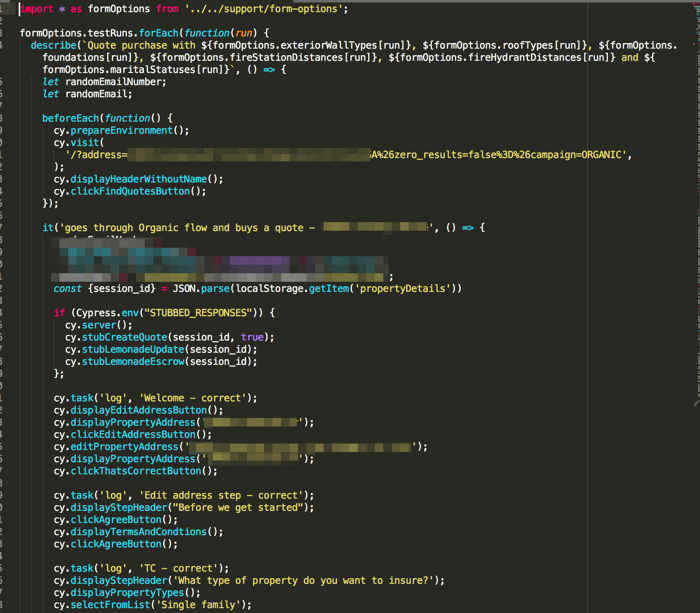Viewport: 700px width, 613px height.
Task: Click on cy.prepareEnvironment() line
Action: pyautogui.click(x=121, y=130)
